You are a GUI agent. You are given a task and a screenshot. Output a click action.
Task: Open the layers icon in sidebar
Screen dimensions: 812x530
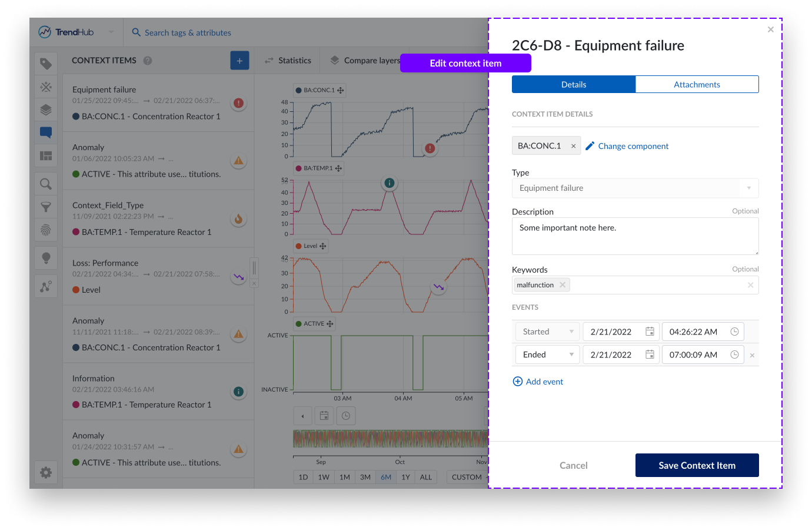click(x=46, y=110)
